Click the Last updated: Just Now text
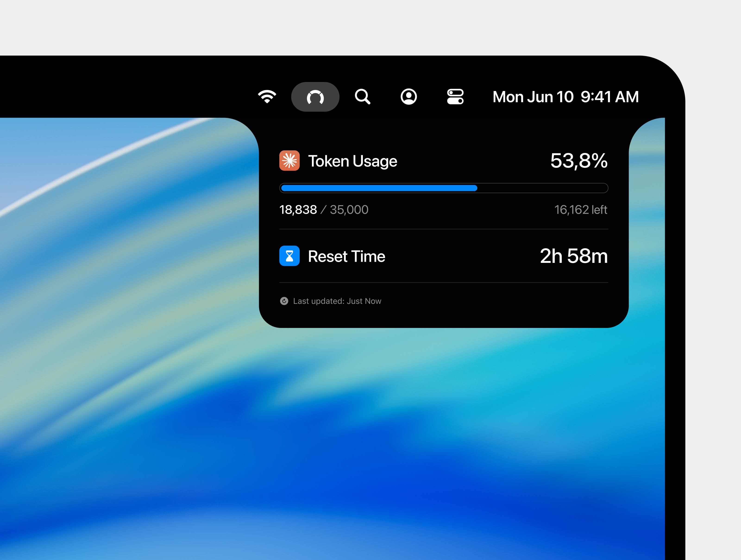Viewport: 741px width, 560px height. [x=337, y=301]
